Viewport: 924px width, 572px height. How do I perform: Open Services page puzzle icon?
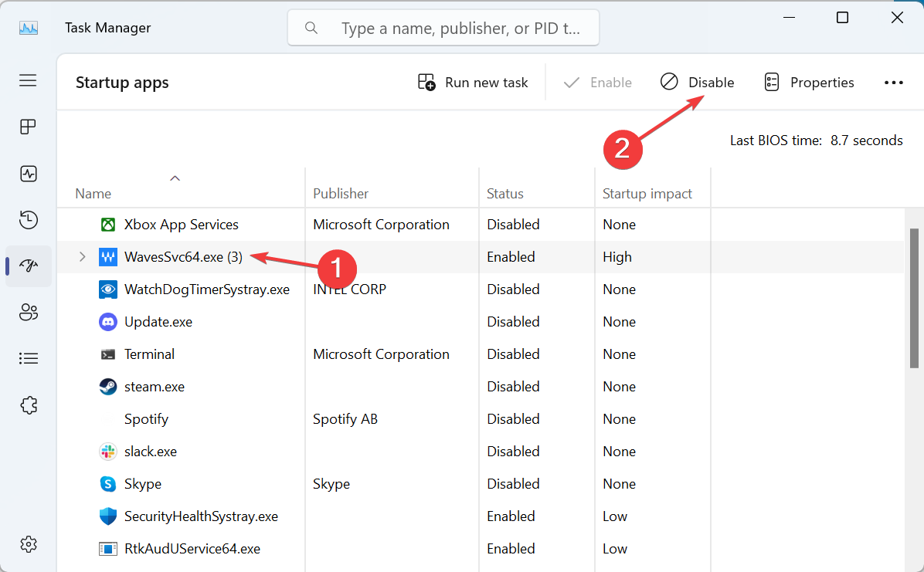(29, 404)
